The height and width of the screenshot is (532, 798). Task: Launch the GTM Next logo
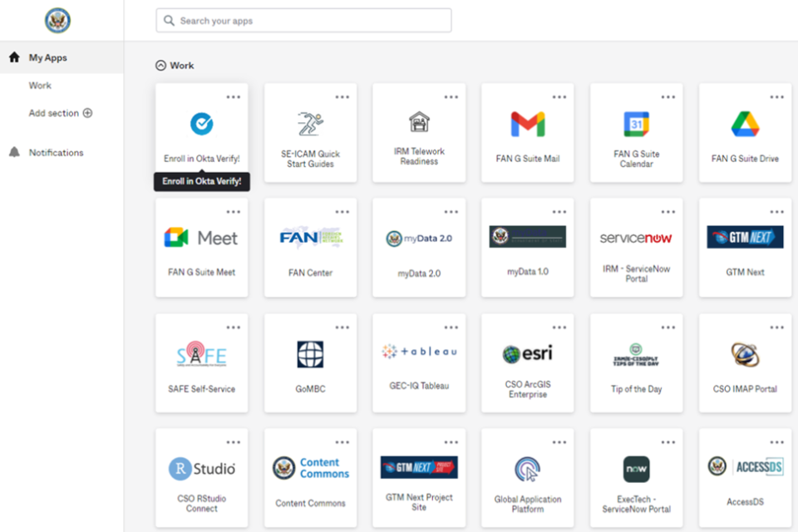coord(745,237)
